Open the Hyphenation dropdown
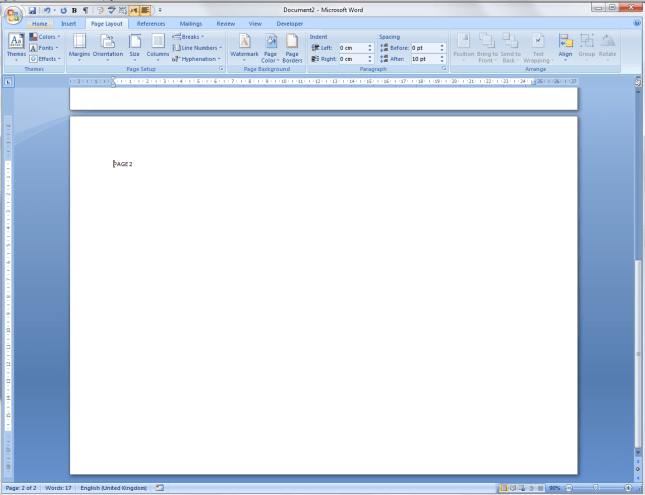The width and height of the screenshot is (645, 495). point(198,59)
